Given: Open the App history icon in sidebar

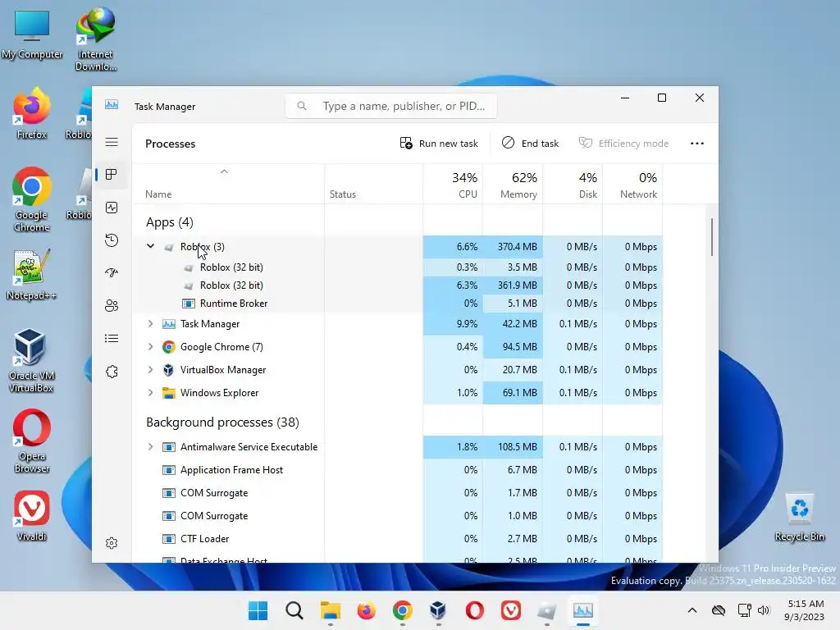Looking at the screenshot, I should point(112,240).
